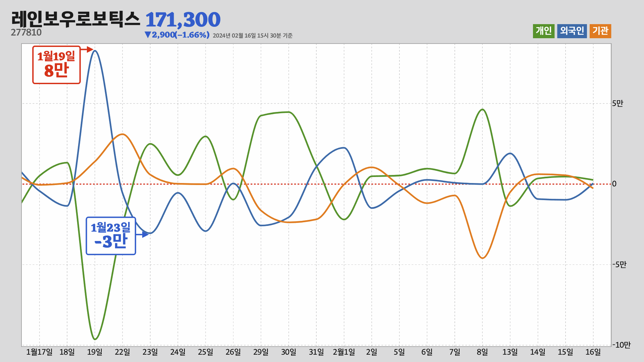Click the stock code 277810
The height and width of the screenshot is (362, 644).
[26, 33]
